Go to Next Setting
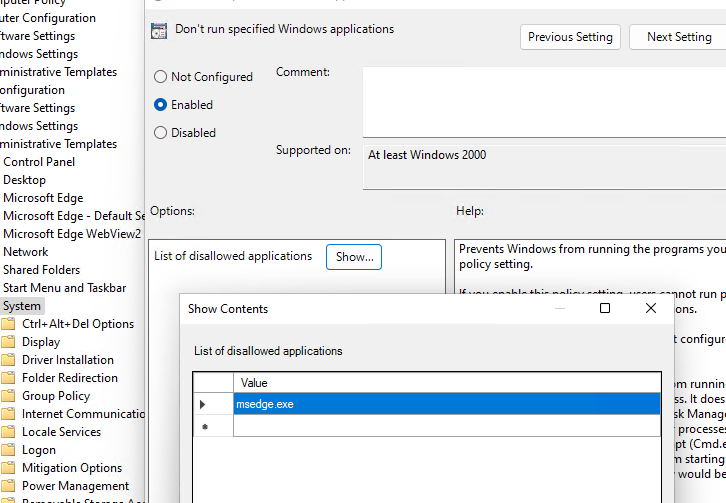This screenshot has width=726, height=503. tap(679, 37)
